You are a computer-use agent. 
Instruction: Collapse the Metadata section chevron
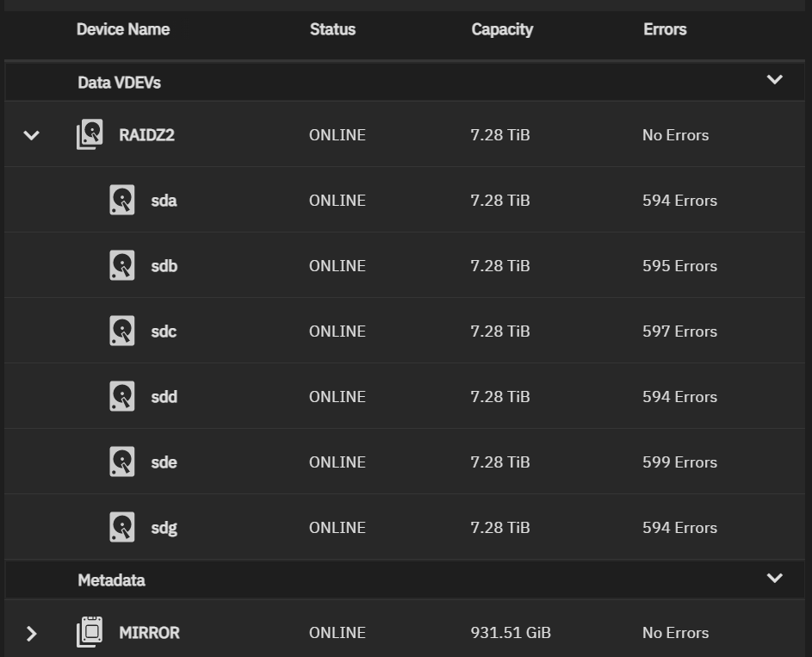tap(775, 578)
